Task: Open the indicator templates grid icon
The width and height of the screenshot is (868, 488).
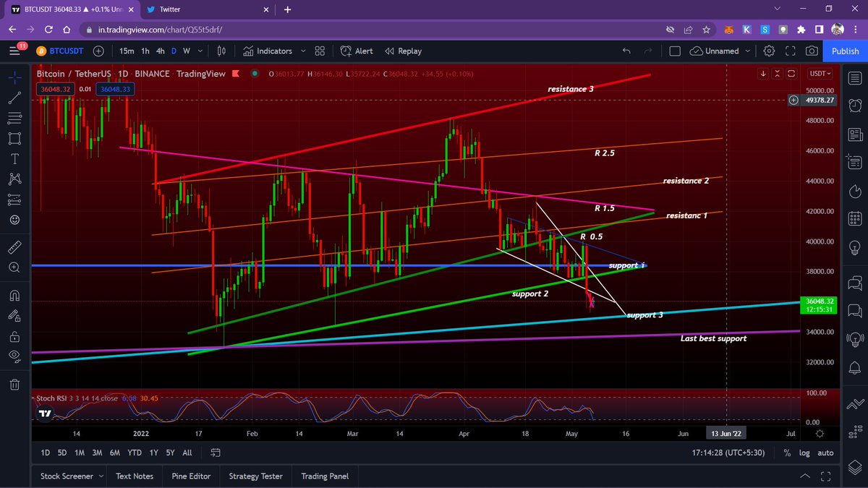Action: pos(319,51)
